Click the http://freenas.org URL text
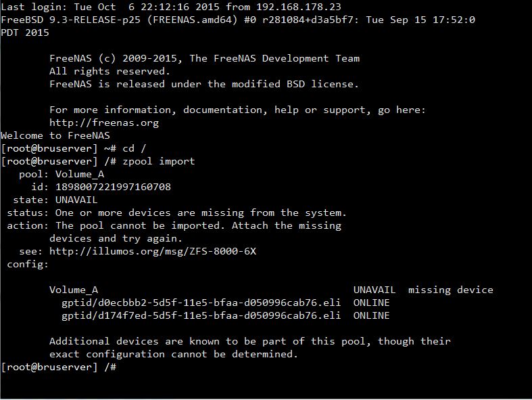This screenshot has width=532, height=400. [104, 123]
